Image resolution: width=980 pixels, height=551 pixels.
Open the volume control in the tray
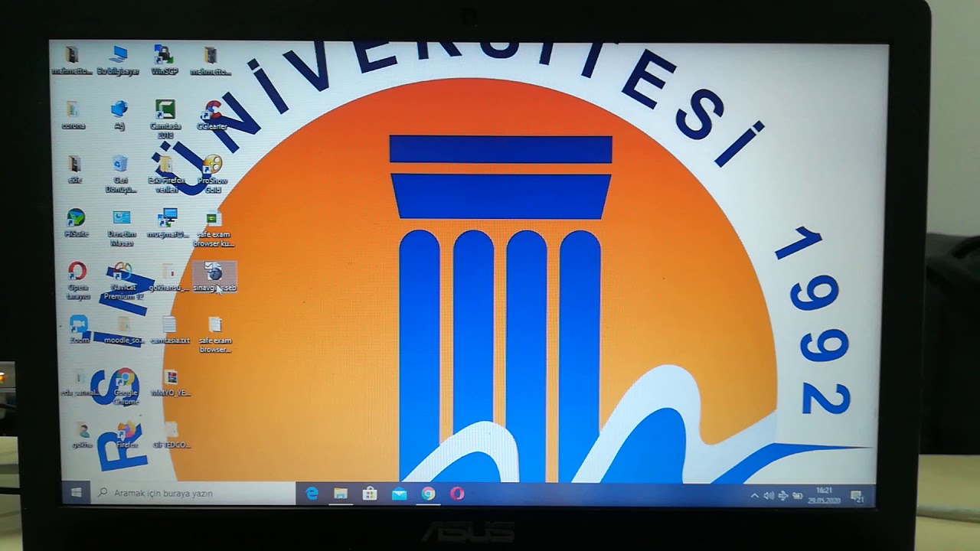pyautogui.click(x=769, y=496)
